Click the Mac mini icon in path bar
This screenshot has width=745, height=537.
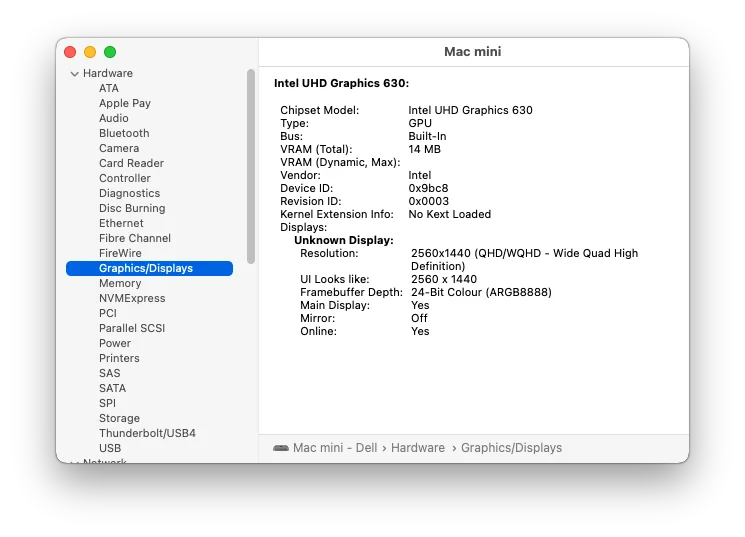pyautogui.click(x=281, y=448)
